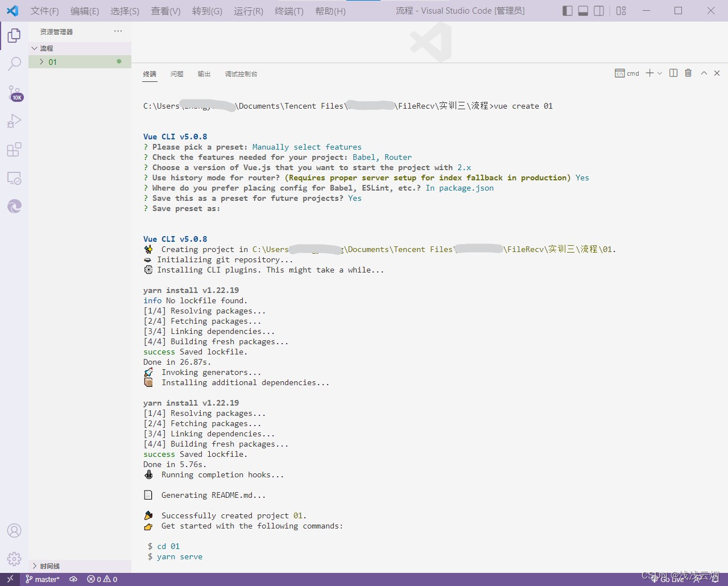Viewport: 728px width, 586px height.
Task: Open the Manage settings gear
Action: [14, 559]
